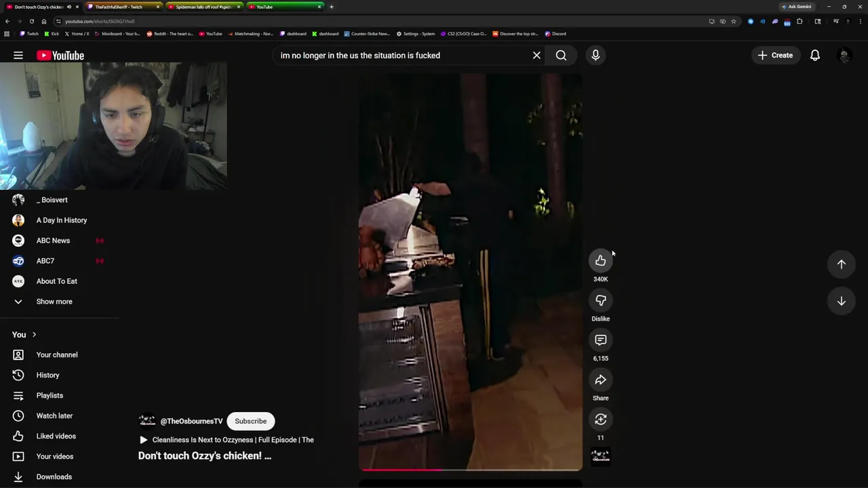Go to YouTube home via logo
This screenshot has width=868, height=488.
tap(60, 56)
